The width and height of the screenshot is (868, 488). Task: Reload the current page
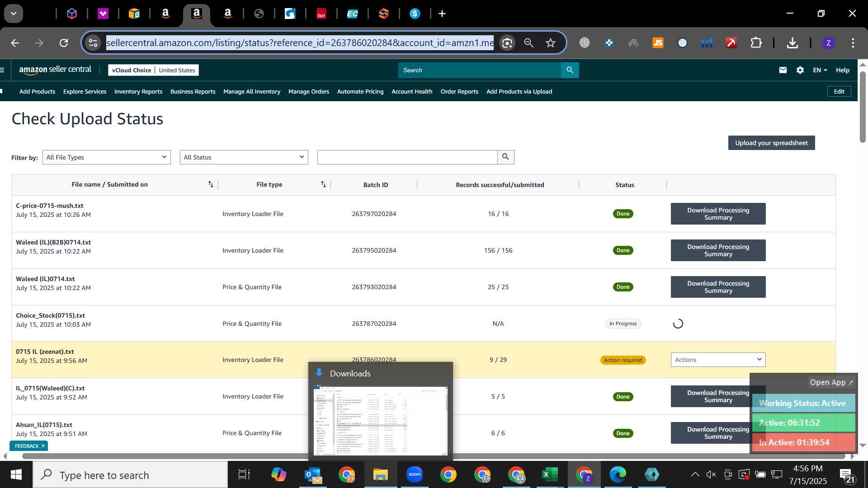pos(64,43)
